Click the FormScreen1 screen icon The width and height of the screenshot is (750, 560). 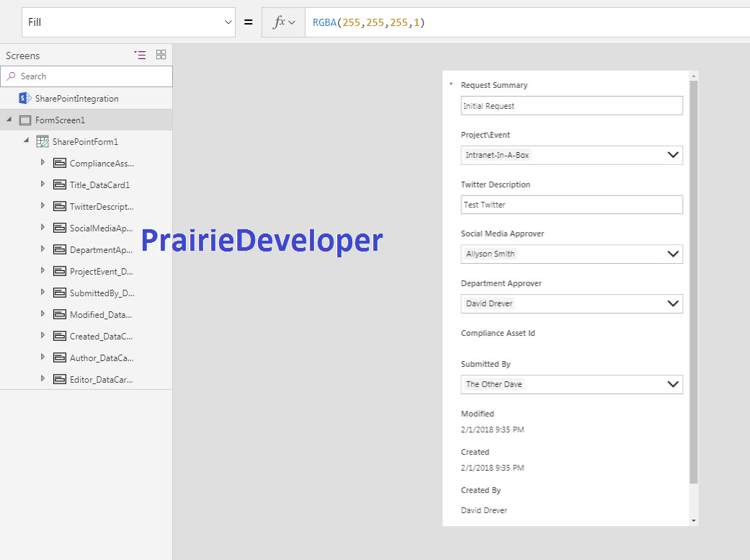25,120
